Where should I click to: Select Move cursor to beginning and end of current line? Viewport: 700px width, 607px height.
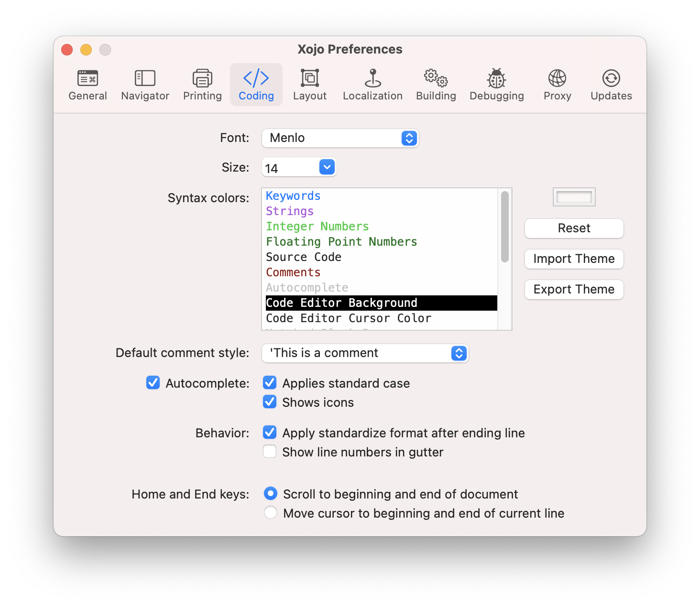pyautogui.click(x=271, y=513)
